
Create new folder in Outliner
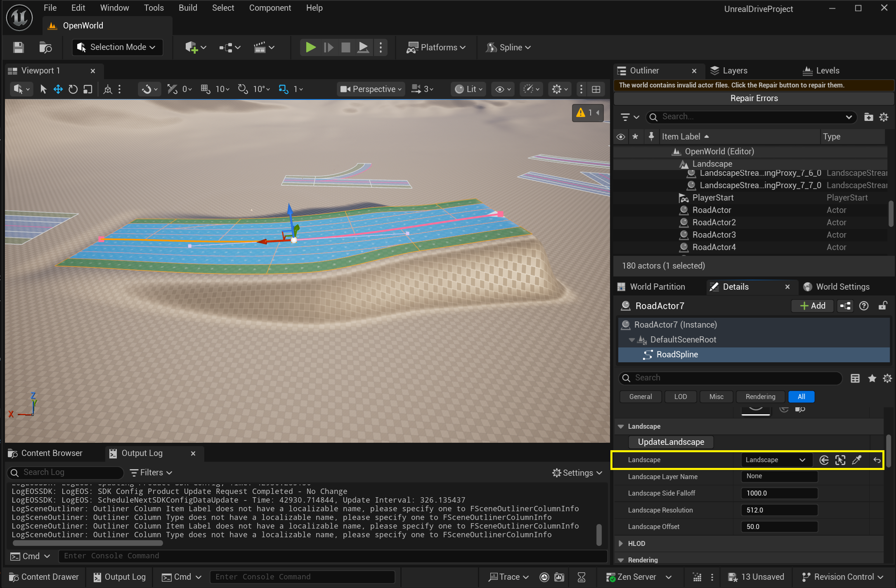pyautogui.click(x=868, y=117)
